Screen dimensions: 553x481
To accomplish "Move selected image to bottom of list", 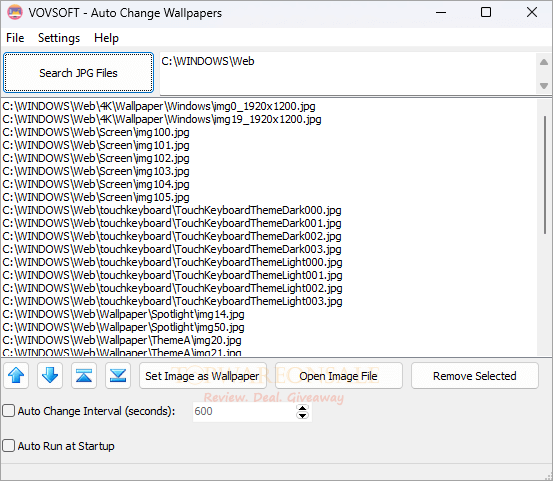I will coord(118,376).
